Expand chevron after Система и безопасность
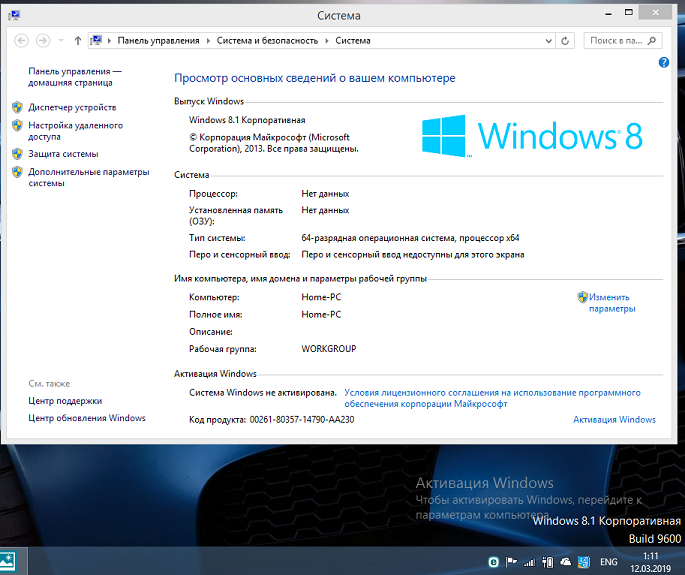Screen dimensions: 685x575 pyautogui.click(x=326, y=41)
